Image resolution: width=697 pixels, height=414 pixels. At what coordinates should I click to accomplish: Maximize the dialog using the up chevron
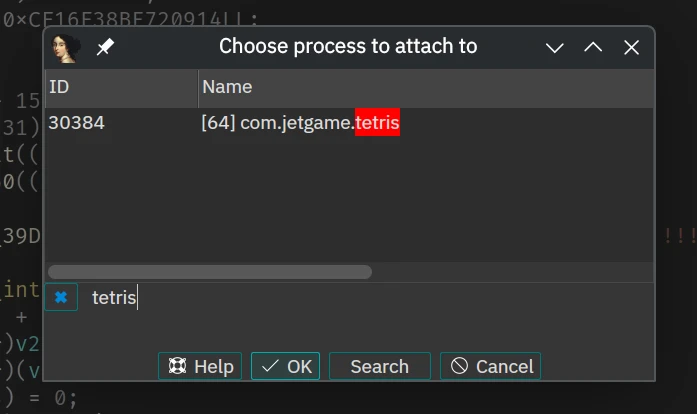click(593, 47)
